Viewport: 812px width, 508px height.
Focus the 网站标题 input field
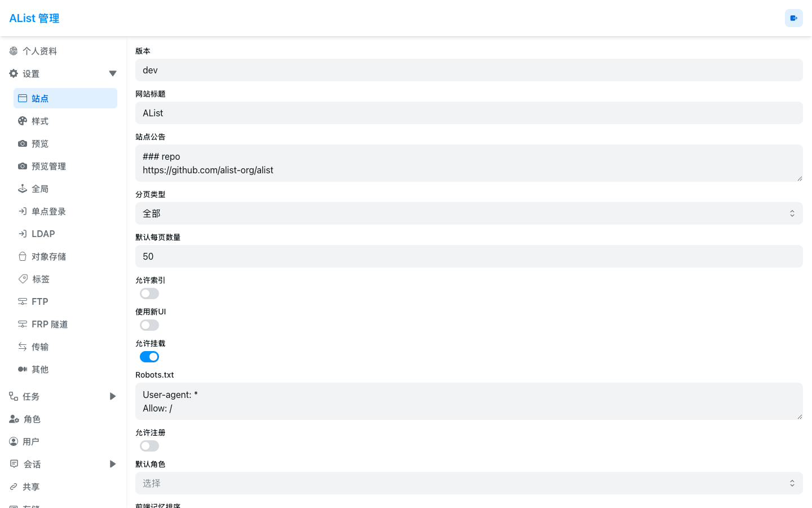click(469, 113)
